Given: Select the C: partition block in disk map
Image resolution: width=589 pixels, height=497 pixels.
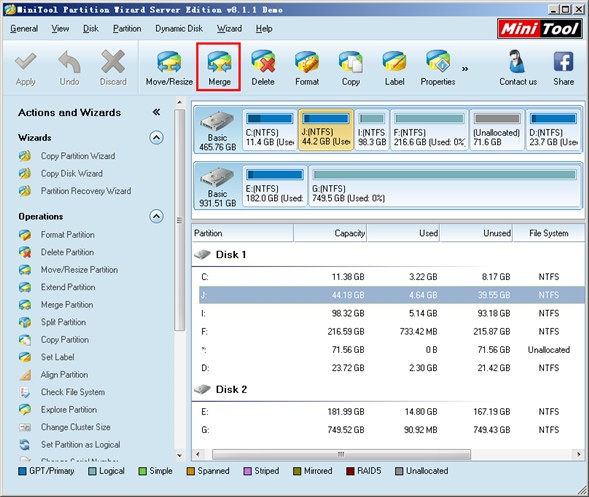Looking at the screenshot, I should [270, 130].
